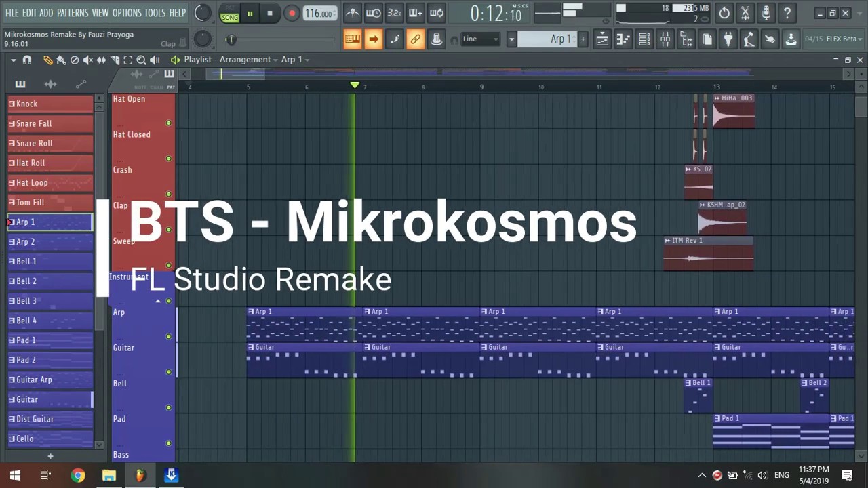Open the playlist options menu arrow
Screen dimensions: 868x488
pos(13,60)
